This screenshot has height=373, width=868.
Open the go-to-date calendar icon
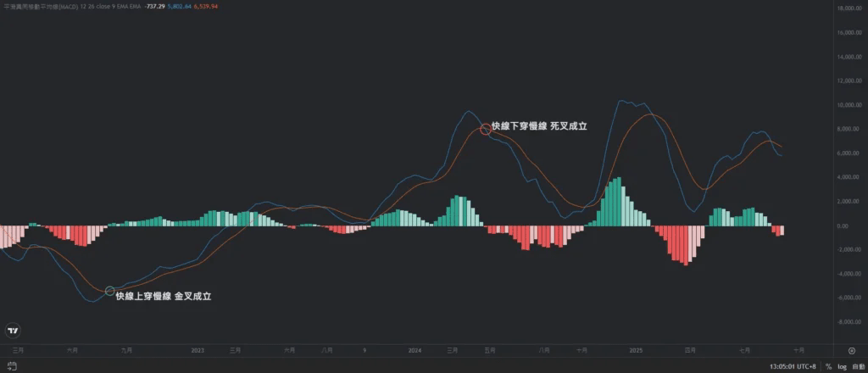12,366
